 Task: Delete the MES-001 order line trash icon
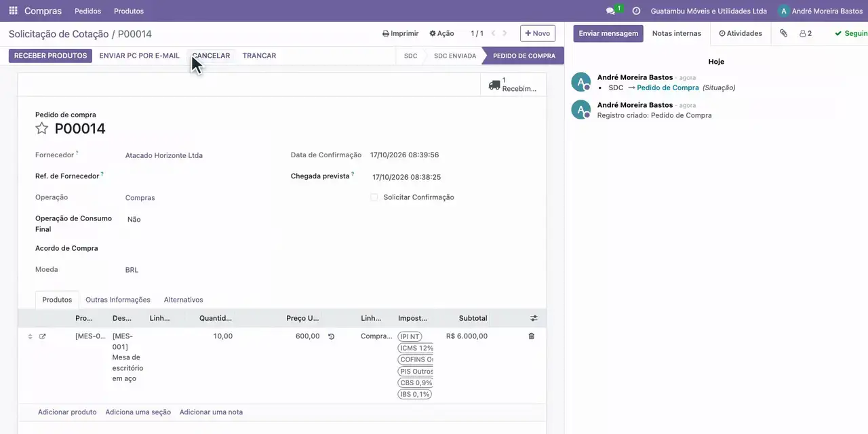coord(531,336)
